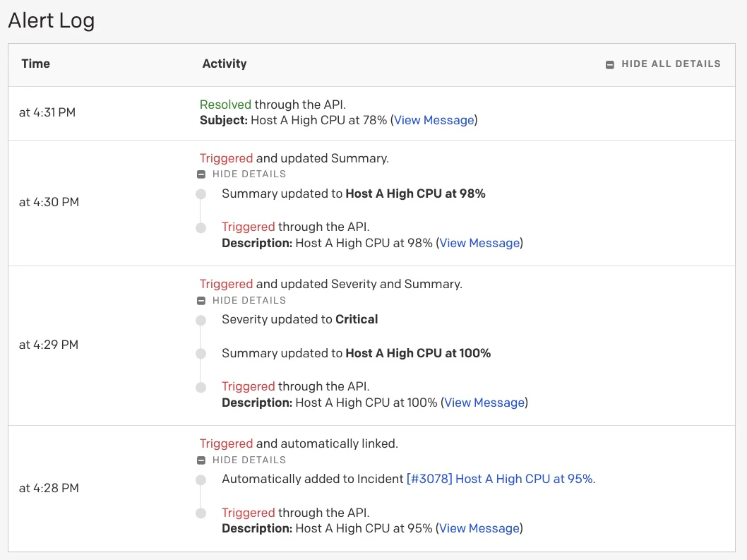Hide details for the 4:28 PM entry
Screen dimensions: 747x560
[x=241, y=460]
